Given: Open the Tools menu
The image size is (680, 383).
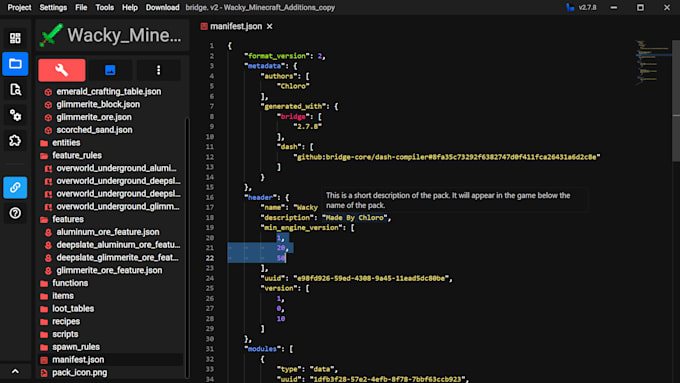Looking at the screenshot, I should 105,7.
